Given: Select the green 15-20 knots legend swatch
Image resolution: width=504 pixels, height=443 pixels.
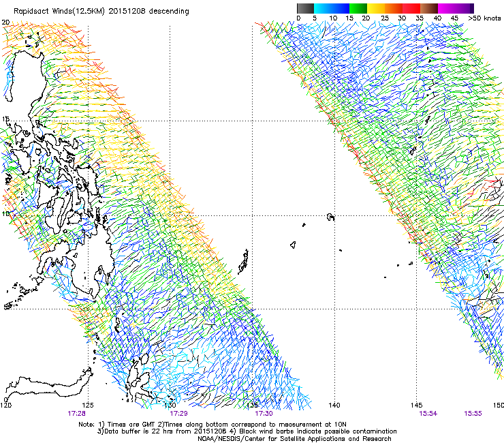Looking at the screenshot, I should [x=358, y=8].
